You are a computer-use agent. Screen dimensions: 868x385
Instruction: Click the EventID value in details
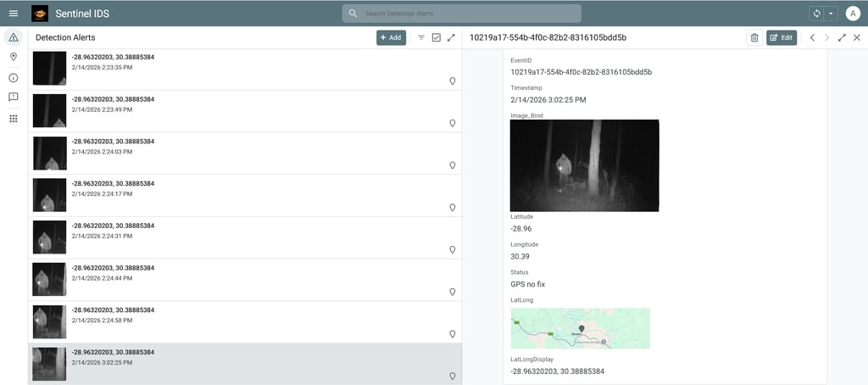(x=581, y=72)
